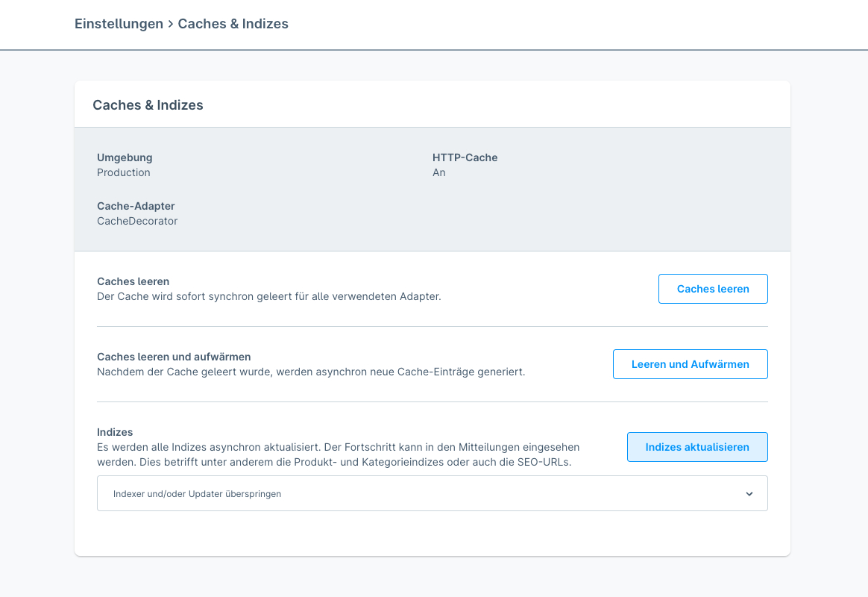Viewport: 868px width, 597px height.
Task: Click the synchronous cache clearing description
Action: [x=268, y=296]
